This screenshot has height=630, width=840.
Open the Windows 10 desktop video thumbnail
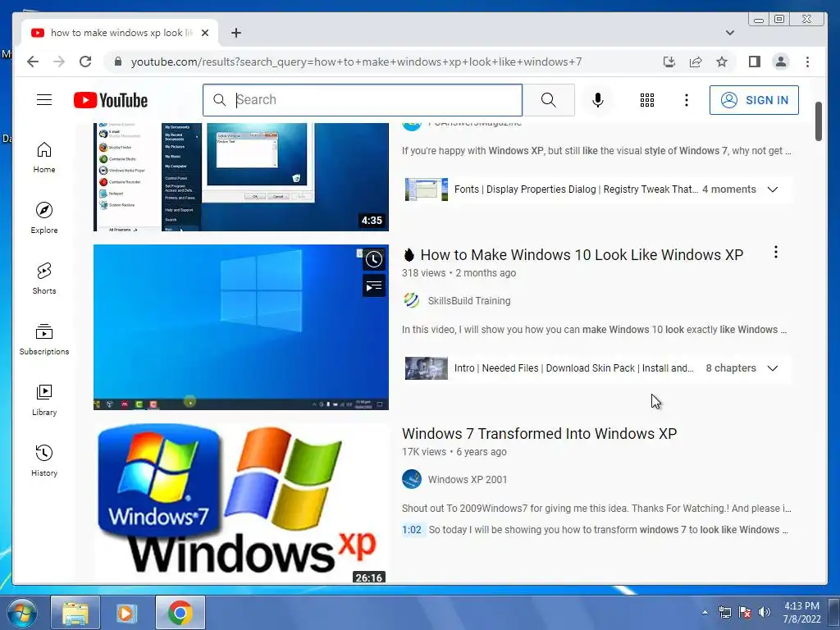coord(241,327)
